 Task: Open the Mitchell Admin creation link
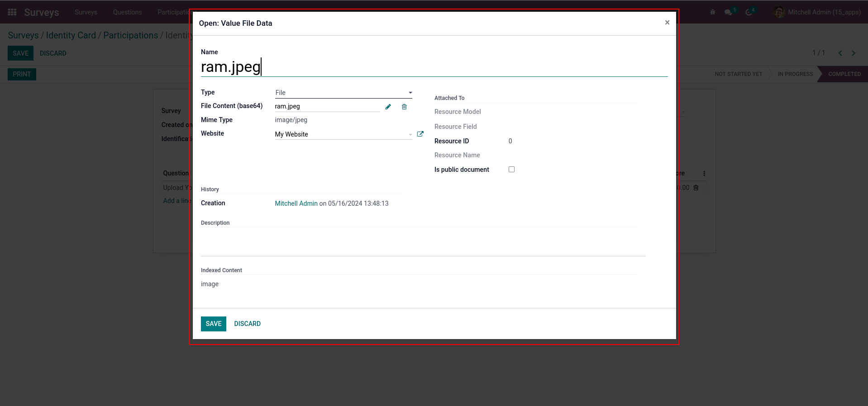click(x=296, y=203)
